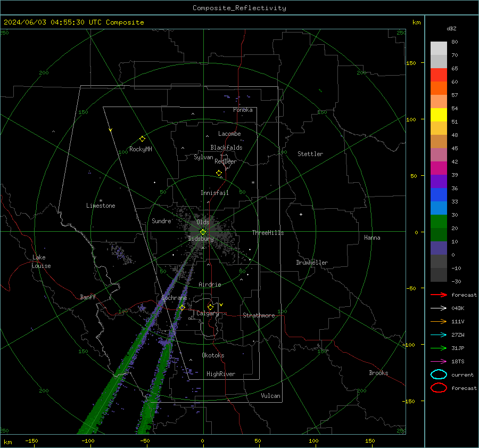This screenshot has height=448, width=479.
Task: Click the orange 111V arrow icon
Action: click(439, 321)
